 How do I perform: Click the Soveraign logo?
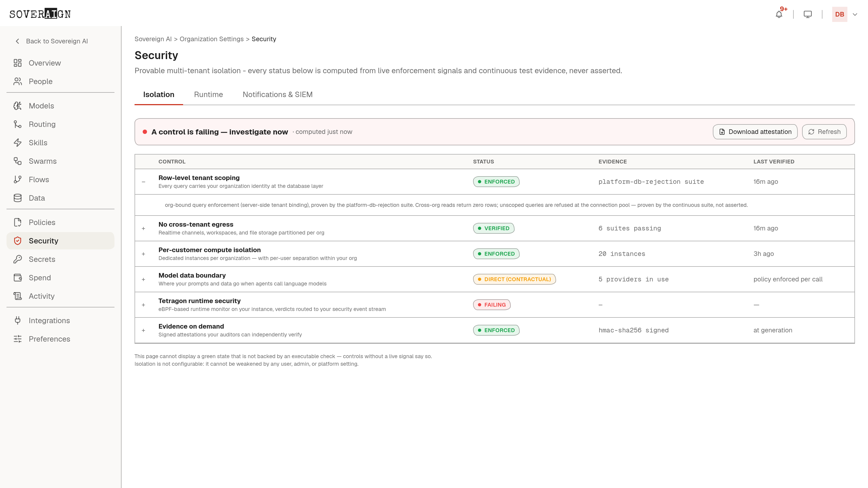pyautogui.click(x=40, y=14)
